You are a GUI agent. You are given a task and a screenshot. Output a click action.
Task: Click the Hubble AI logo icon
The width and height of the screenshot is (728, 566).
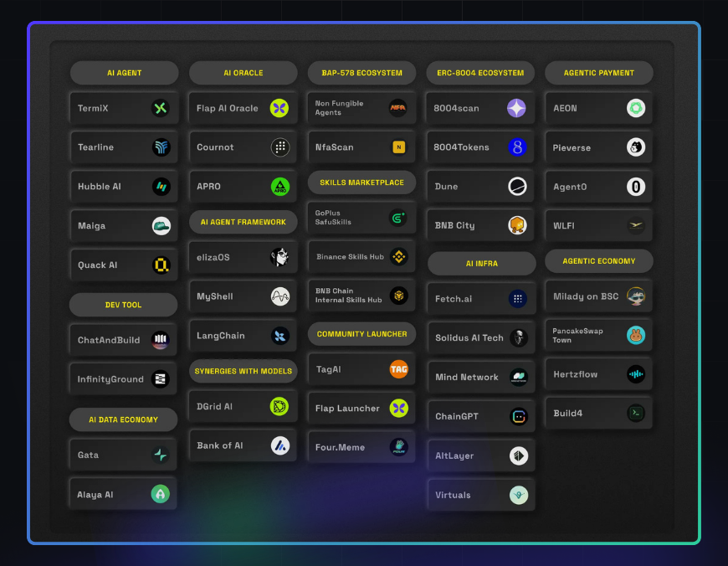click(161, 187)
